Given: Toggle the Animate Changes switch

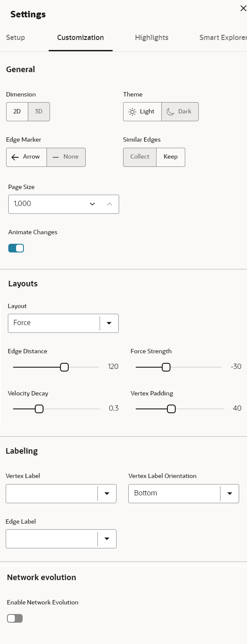Looking at the screenshot, I should click(16, 248).
